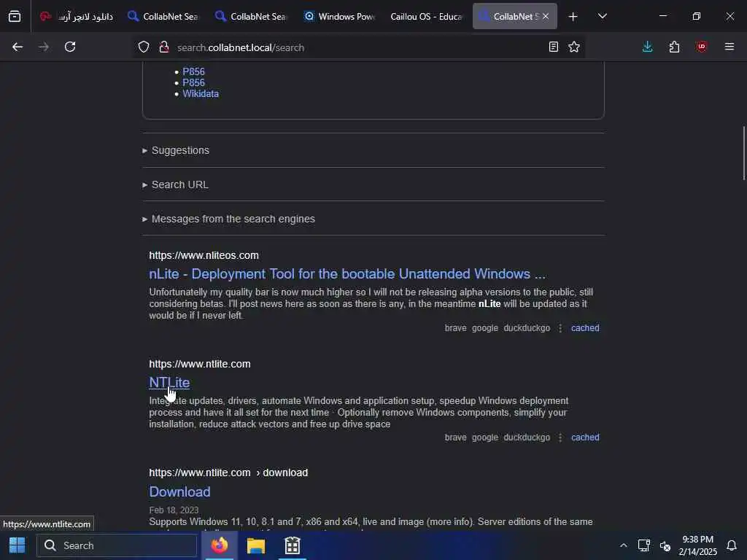747x560 pixels.
Task: List all tabs dropdown arrow
Action: 602,16
